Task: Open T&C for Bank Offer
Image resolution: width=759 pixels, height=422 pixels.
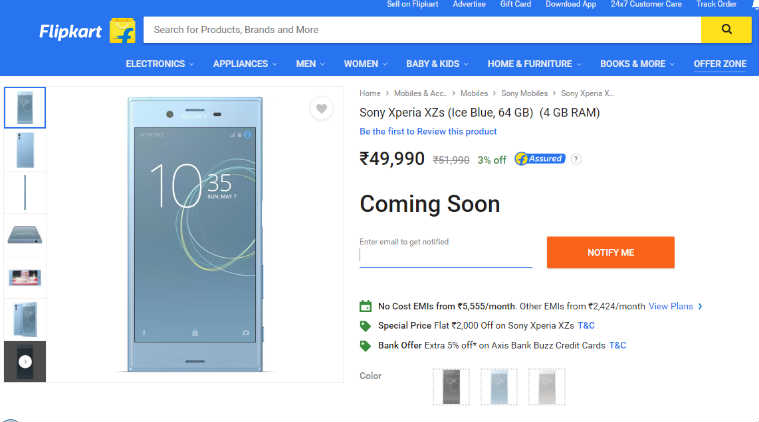Action: point(617,346)
